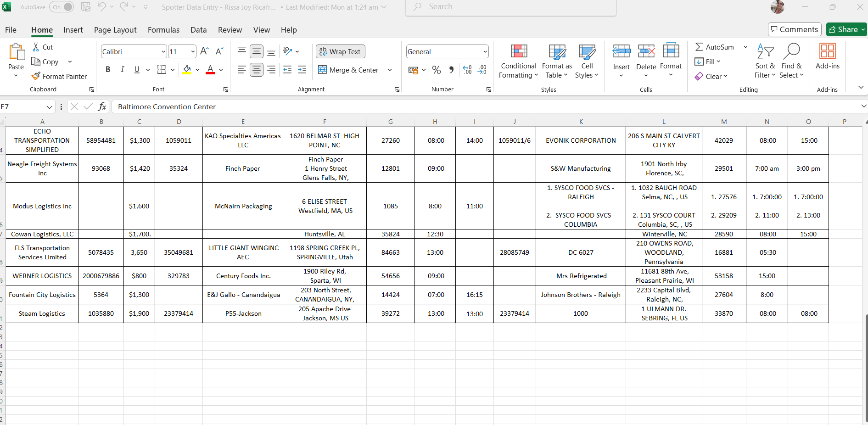Apply Comma Style format
Screen dimensions: 868x425
pos(451,70)
